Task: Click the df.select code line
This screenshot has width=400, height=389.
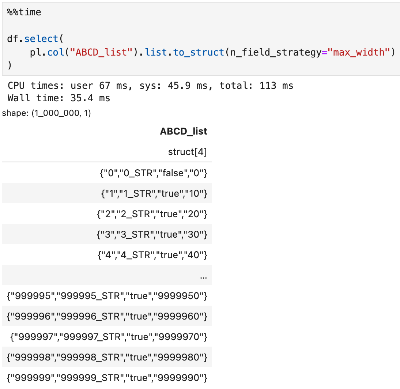Action: point(35,39)
